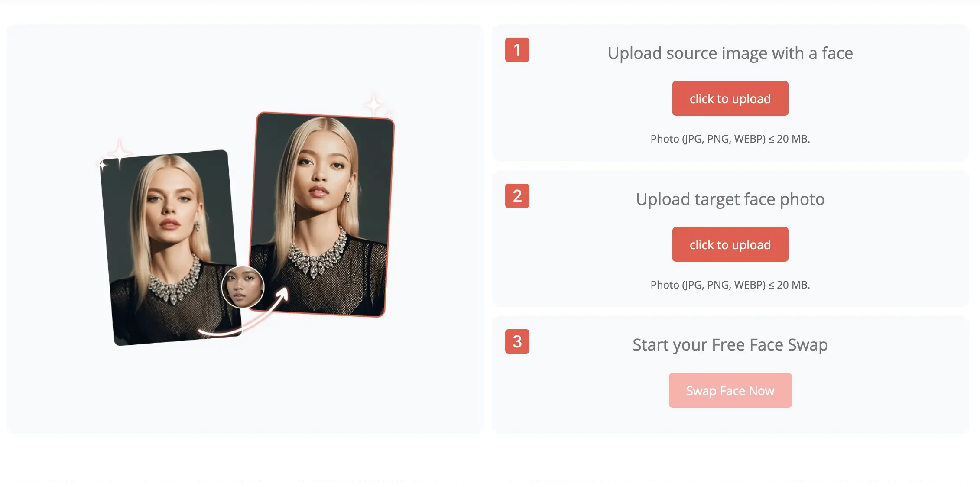Click file format note under source upload

[730, 139]
